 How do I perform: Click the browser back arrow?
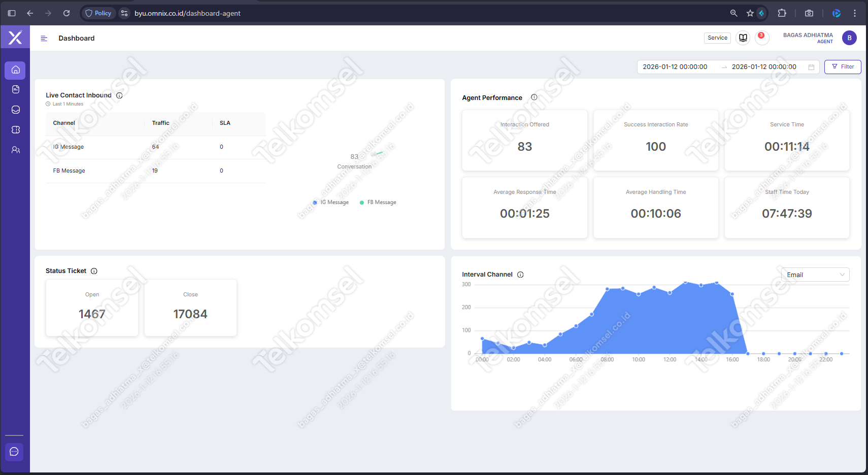30,13
